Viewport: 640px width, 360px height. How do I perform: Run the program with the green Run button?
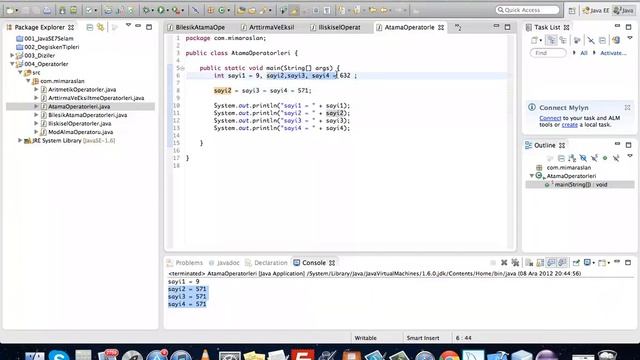coord(160,10)
